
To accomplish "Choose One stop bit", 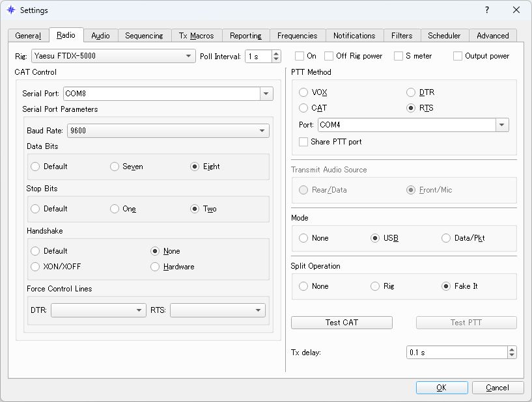I will point(115,208).
